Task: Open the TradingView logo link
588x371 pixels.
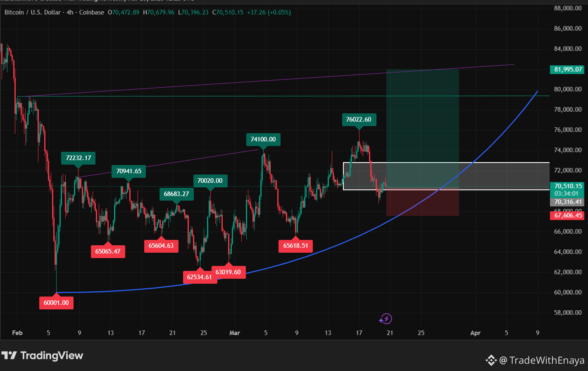Action: point(42,356)
